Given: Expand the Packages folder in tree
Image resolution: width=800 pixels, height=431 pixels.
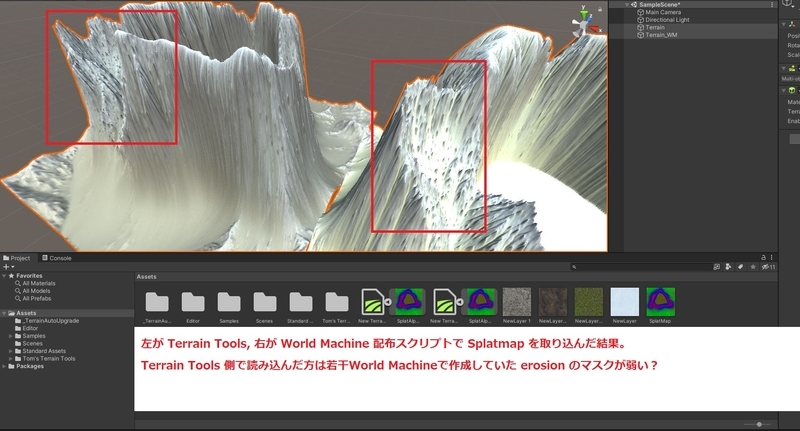Looking at the screenshot, I should point(4,366).
